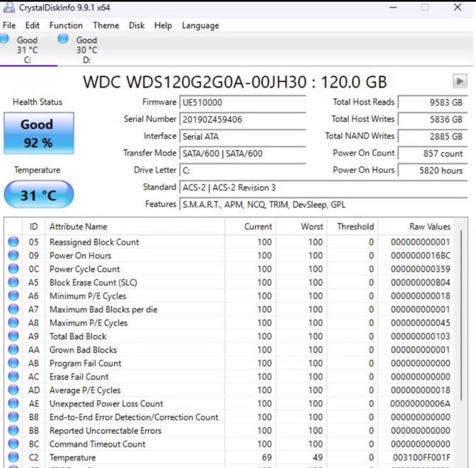
Task: Click the Total Host Reads value 9583 GB
Action: pos(432,102)
